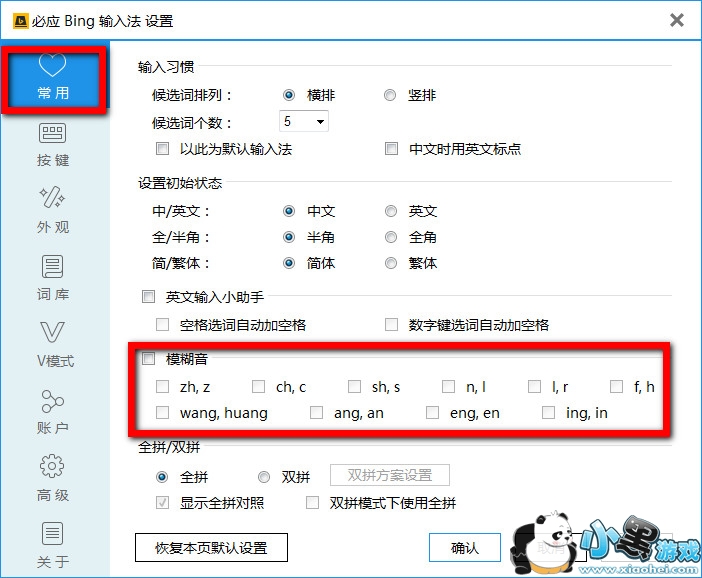Screen dimensions: 702x578
Task: Open the 词库 dictionary icon section
Action: pos(53,278)
